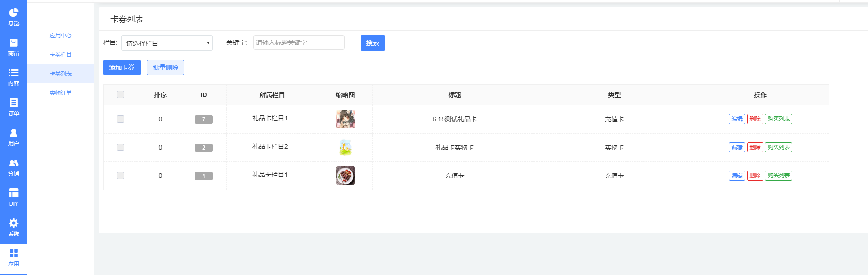Click the 类型 column header
The width and height of the screenshot is (868, 275).
pos(614,95)
